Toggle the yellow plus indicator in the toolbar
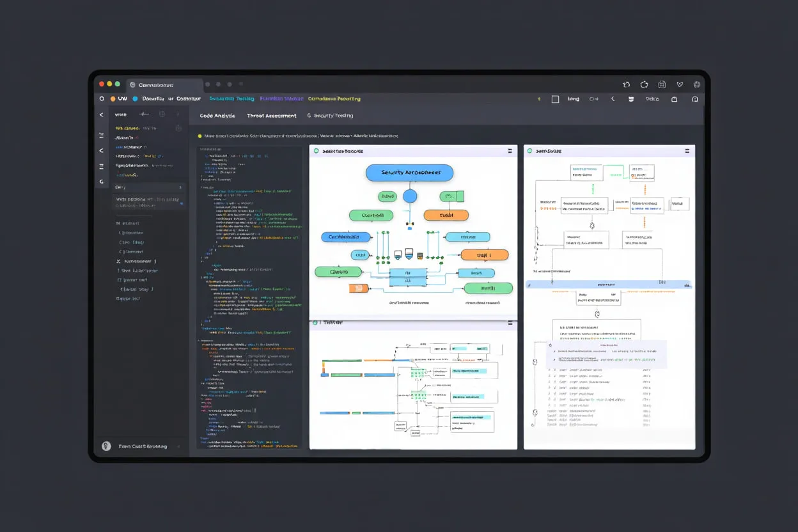The height and width of the screenshot is (532, 798). pyautogui.click(x=539, y=99)
